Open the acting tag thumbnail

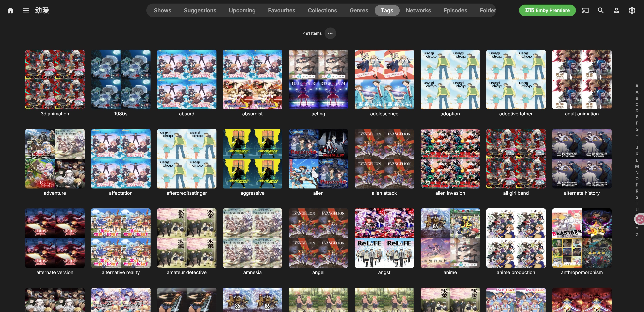318,79
